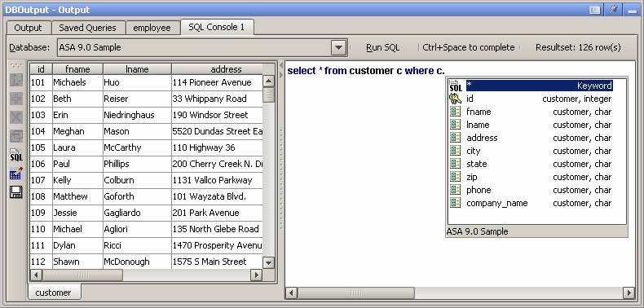Click column icon beside state suggestion
Screen dimensions: 644x308
[x=456, y=164]
